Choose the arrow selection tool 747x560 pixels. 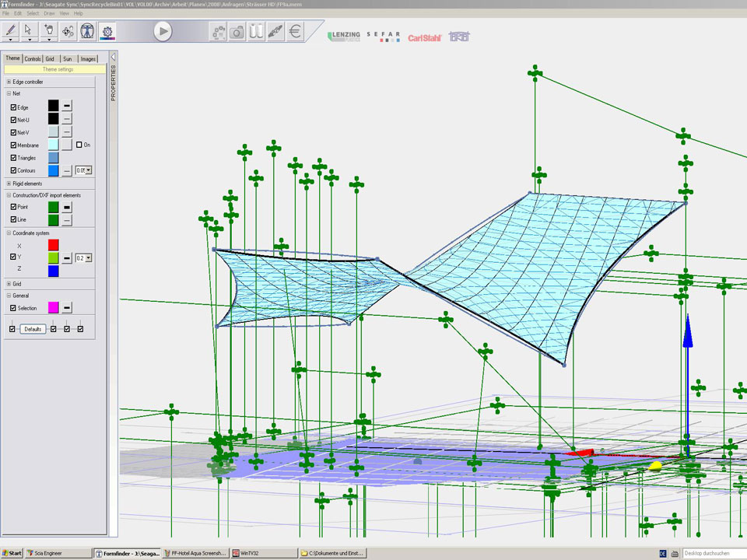pos(30,30)
